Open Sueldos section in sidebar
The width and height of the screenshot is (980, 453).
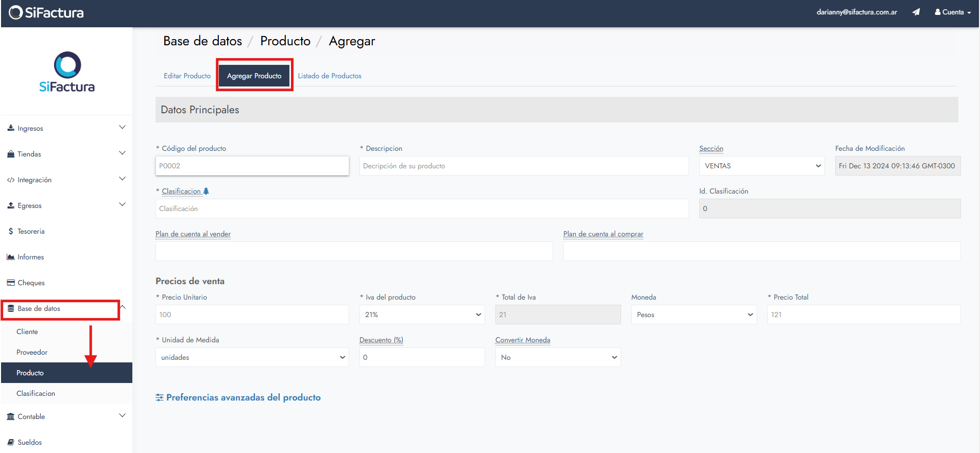29,442
